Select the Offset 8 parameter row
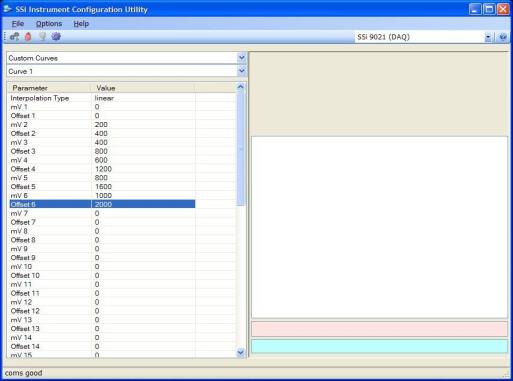 102,240
